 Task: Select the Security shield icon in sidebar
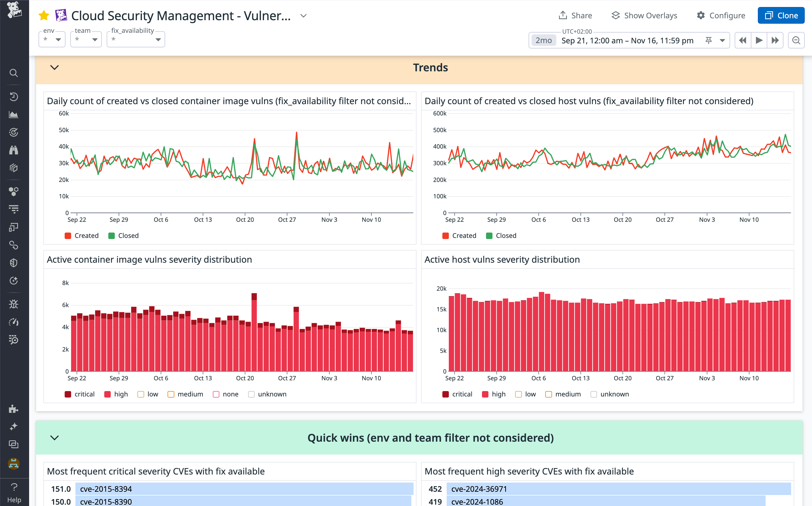(14, 263)
